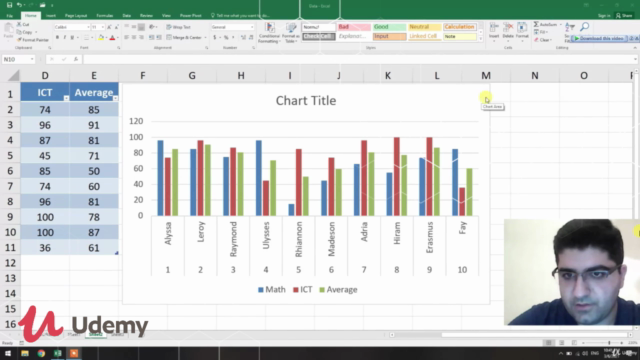Click the Download this video button

point(600,38)
